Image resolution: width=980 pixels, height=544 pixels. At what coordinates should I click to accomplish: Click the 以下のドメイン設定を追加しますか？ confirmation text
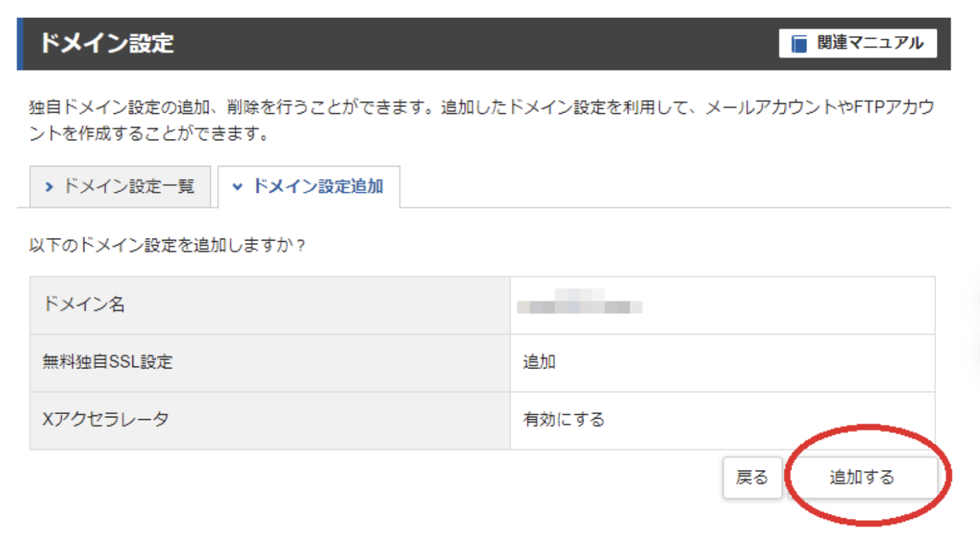point(167,245)
